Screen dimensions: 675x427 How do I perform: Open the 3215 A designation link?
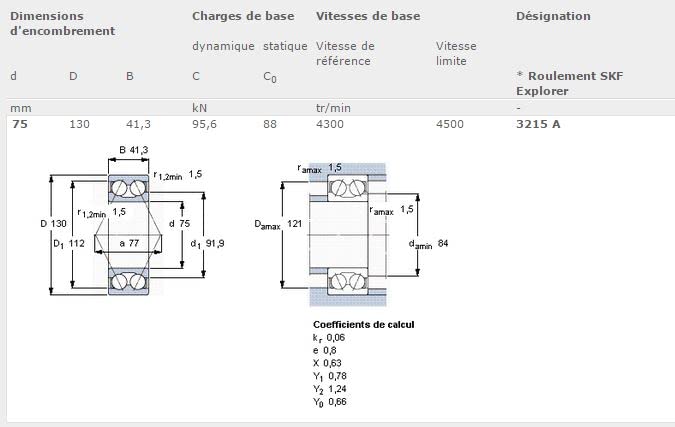pos(538,124)
